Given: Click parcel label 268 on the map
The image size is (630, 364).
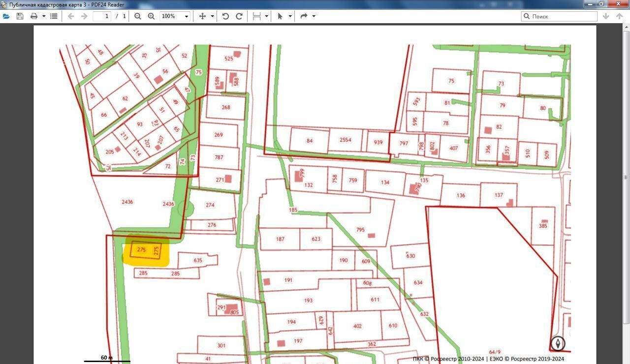Looking at the screenshot, I should coord(225,107).
